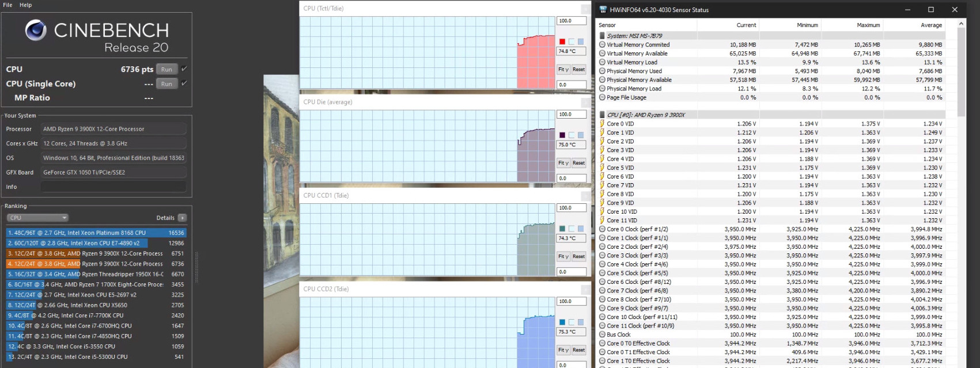
Task: Click the Core 3 VID lightning icon
Action: click(602, 150)
